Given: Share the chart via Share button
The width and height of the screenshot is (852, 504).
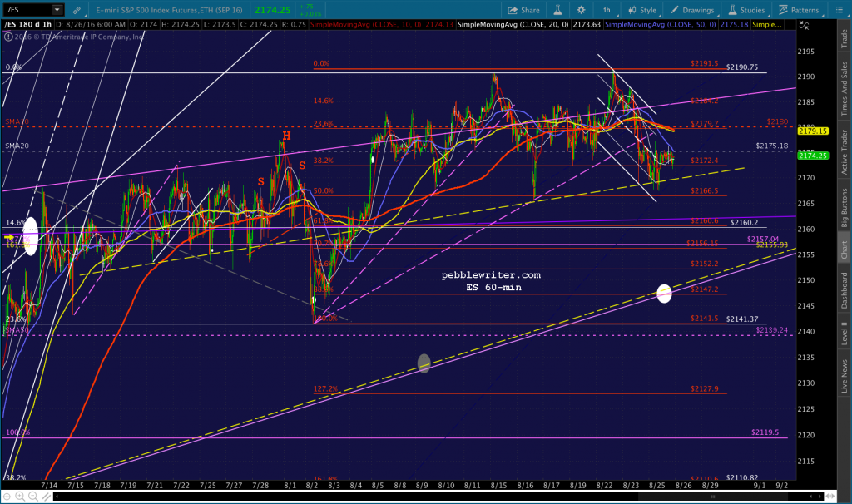Looking at the screenshot, I should coord(524,10).
